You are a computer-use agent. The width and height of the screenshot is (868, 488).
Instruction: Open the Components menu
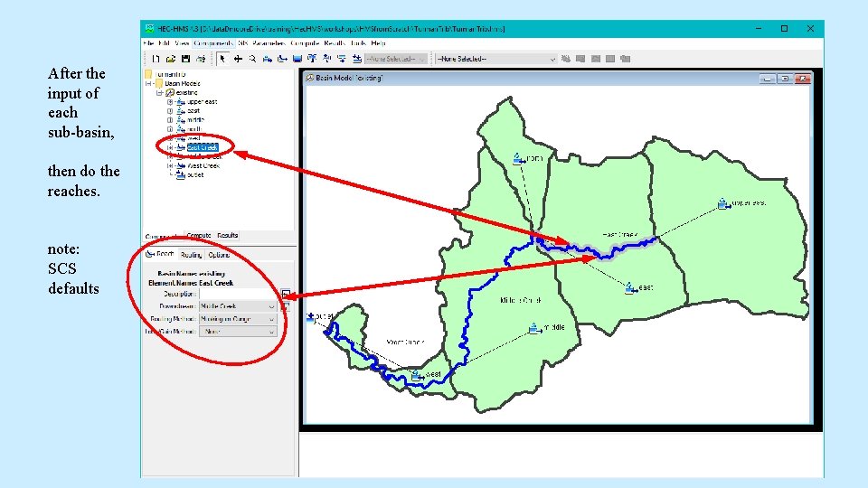(213, 43)
